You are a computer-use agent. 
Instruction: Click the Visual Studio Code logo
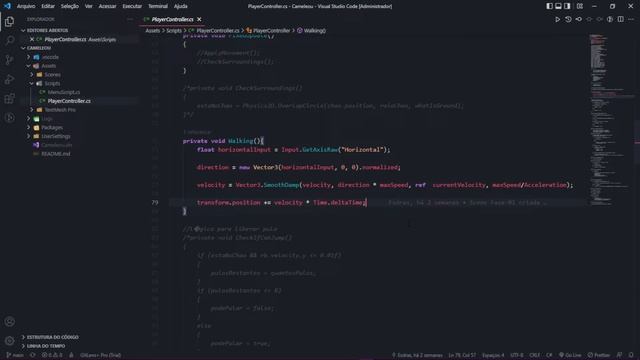click(7, 6)
